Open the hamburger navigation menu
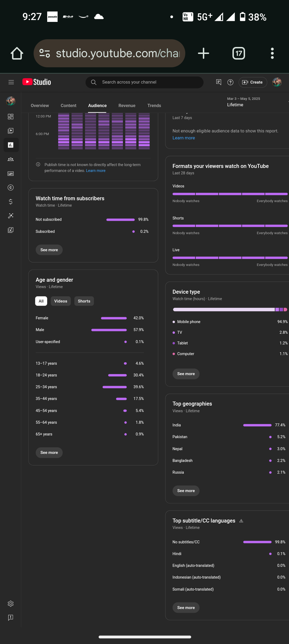 pos(11,82)
